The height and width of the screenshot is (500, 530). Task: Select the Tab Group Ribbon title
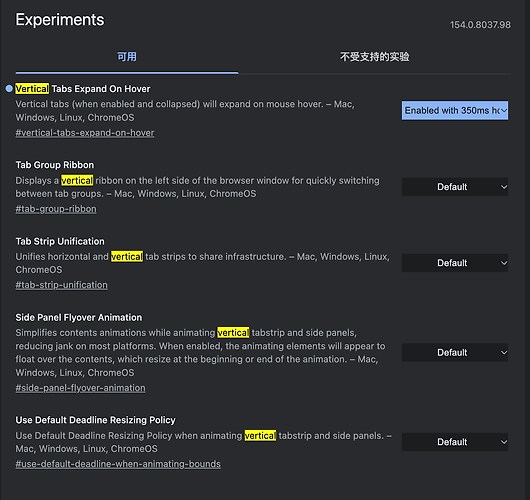pyautogui.click(x=55, y=165)
